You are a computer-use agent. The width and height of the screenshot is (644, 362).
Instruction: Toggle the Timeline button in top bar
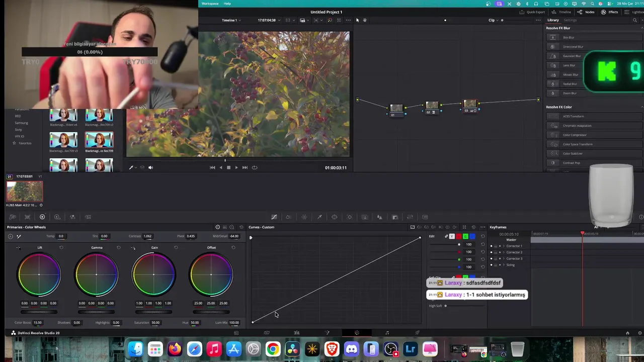tap(561, 12)
